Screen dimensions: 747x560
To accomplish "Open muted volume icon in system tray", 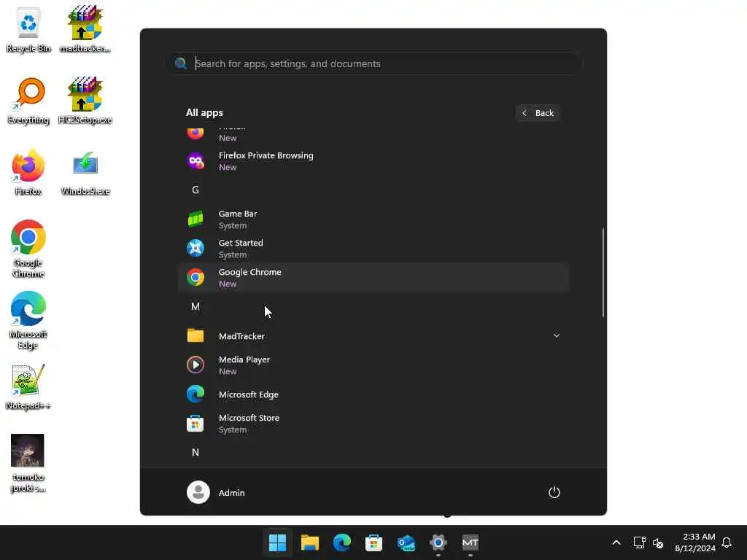I will (658, 542).
